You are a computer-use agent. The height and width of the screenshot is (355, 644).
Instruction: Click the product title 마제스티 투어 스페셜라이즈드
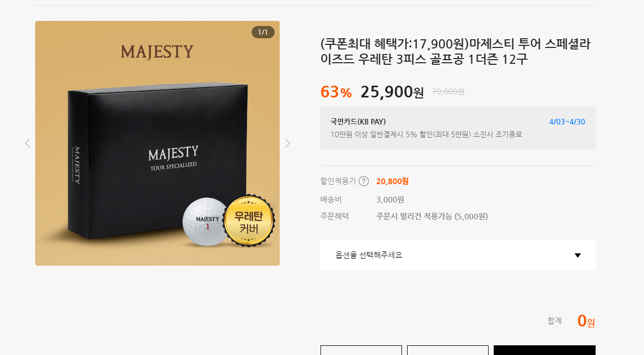(x=455, y=52)
